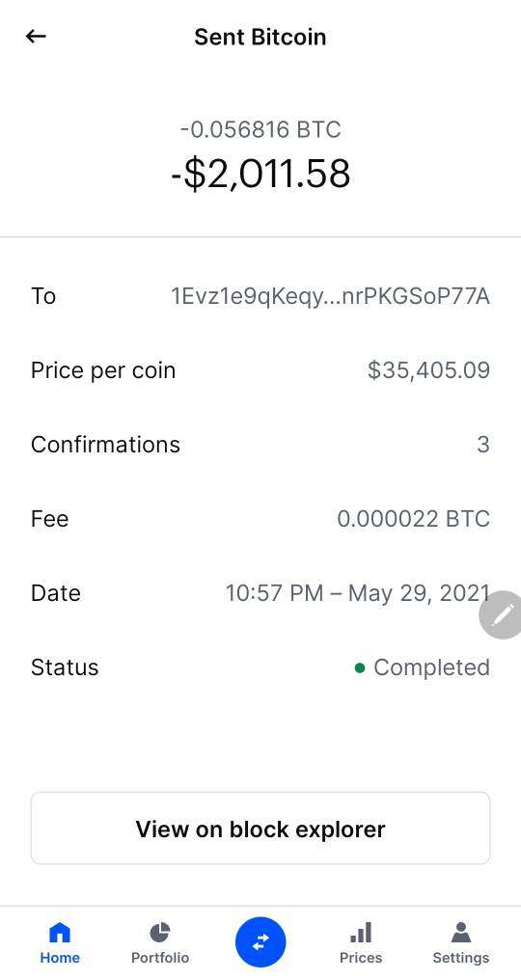This screenshot has width=521, height=980.
Task: Tap the Settings tab label
Action: [461, 958]
